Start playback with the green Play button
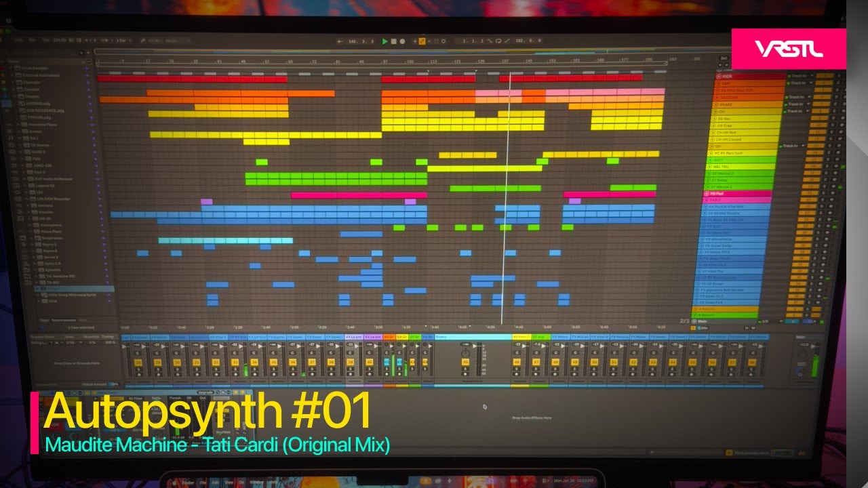 (385, 41)
